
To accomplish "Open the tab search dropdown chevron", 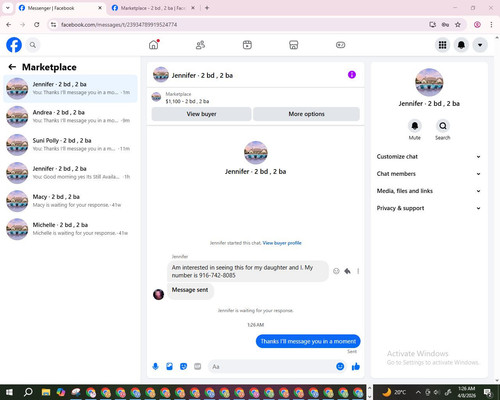I will point(8,8).
